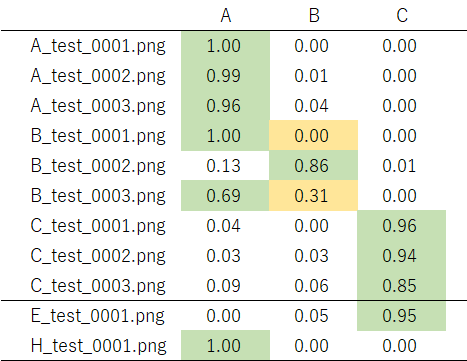Select the H_test_0001.png row label
467x361 pixels.
[98, 346]
